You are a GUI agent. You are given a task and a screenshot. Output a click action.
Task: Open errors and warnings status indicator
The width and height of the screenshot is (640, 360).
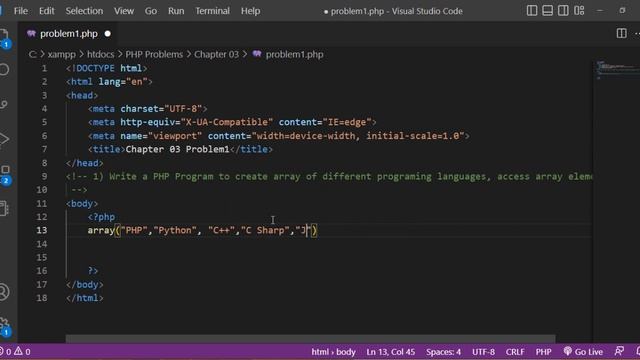(16, 351)
